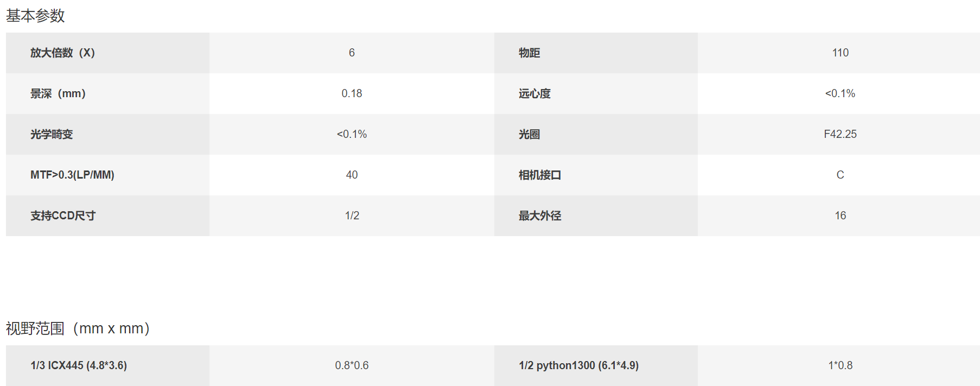Click the 1/2 python1300 (6.1*4.9) label
This screenshot has height=386, width=980.
(x=578, y=365)
